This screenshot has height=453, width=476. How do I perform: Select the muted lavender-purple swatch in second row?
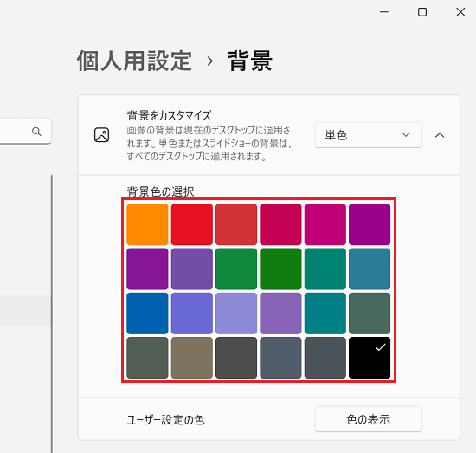[x=192, y=269]
